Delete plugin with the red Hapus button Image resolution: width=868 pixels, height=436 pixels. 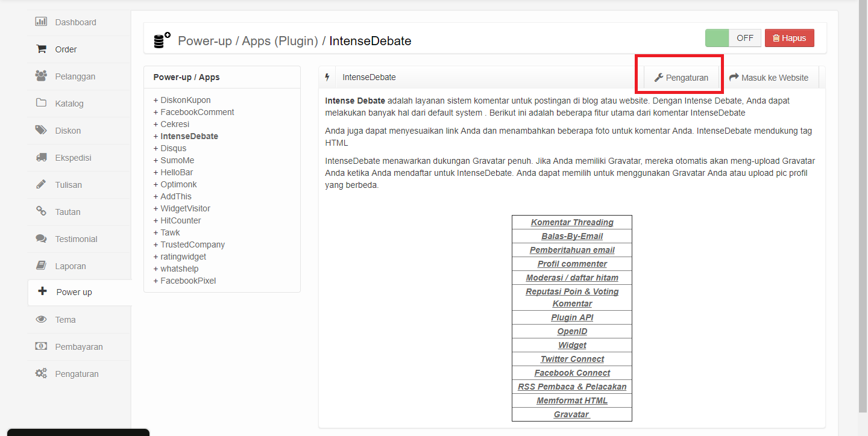pyautogui.click(x=790, y=38)
